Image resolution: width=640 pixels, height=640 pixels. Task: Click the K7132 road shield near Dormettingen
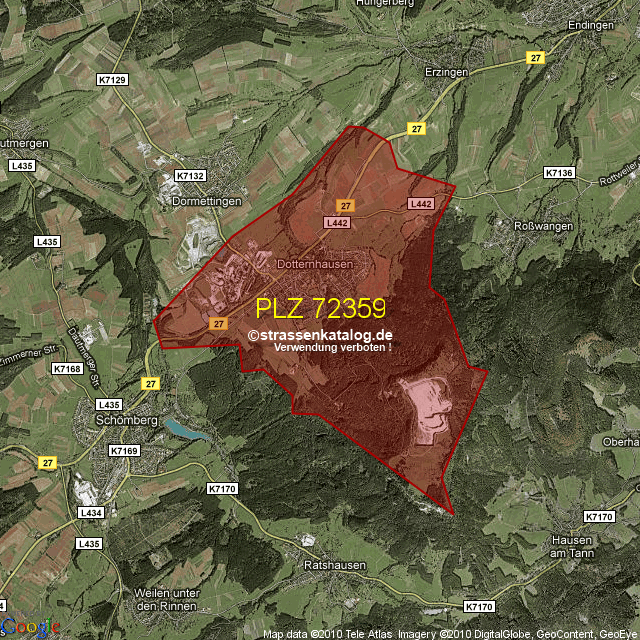189,175
